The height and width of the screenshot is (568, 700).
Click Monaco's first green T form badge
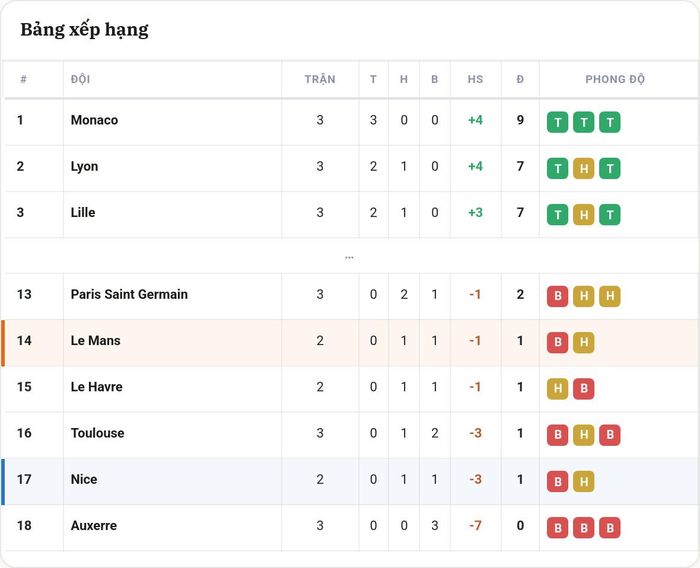tap(557, 122)
